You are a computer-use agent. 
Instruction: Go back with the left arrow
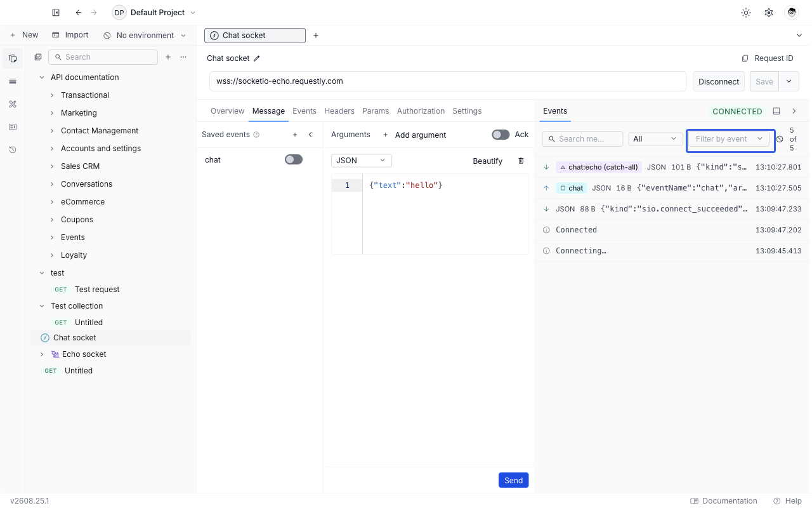(x=79, y=13)
